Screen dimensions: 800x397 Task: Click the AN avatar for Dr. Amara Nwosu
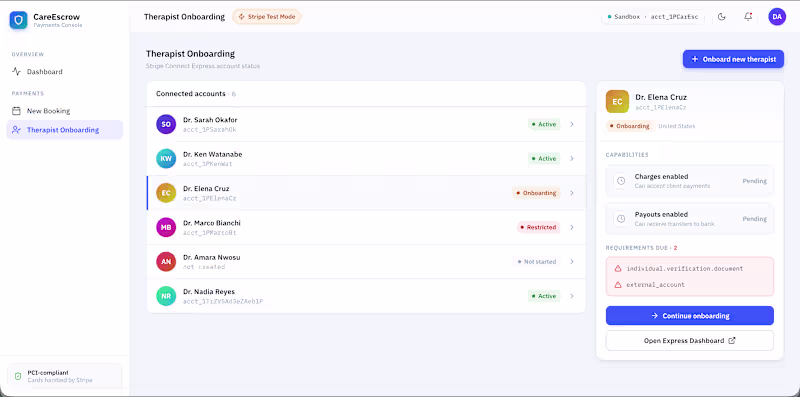point(166,261)
